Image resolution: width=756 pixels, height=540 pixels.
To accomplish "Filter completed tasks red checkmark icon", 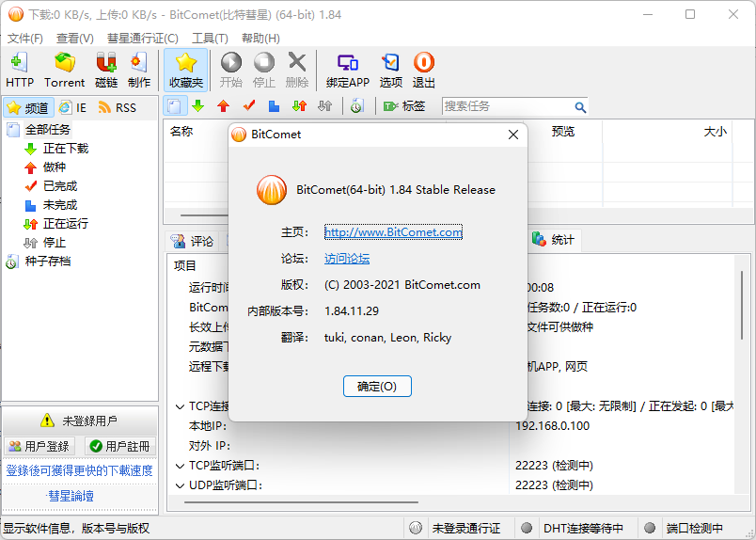I will click(249, 106).
